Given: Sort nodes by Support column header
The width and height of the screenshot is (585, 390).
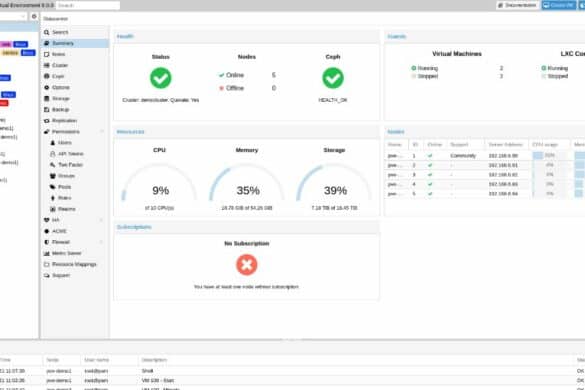Looking at the screenshot, I should click(466, 144).
